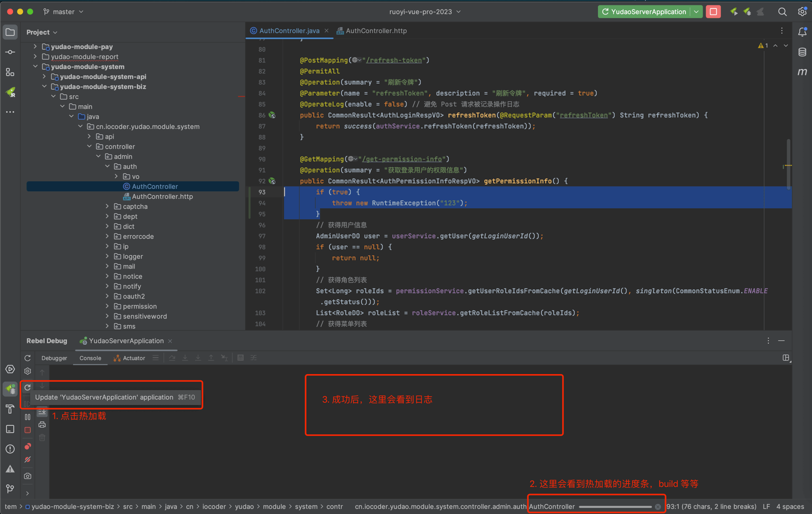
Task: Collapse the yudao-module-system module
Action: 35,66
